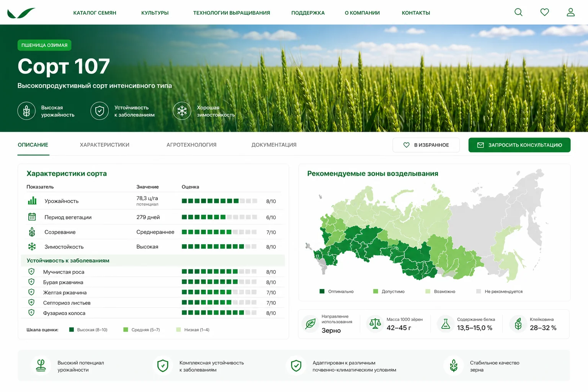Click the hero shield icon Устойчивость к заболеваниям
The image size is (588, 392).
pyautogui.click(x=100, y=111)
